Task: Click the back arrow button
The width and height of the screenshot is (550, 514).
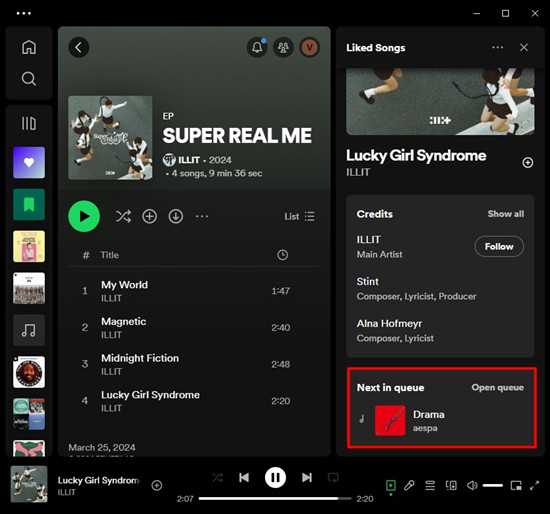Action: (x=79, y=47)
